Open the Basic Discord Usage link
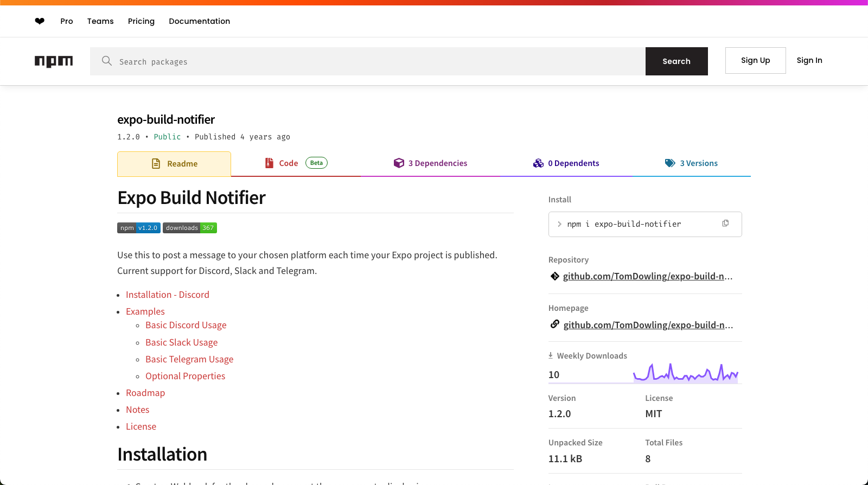Screen dimensions: 868x485 pyautogui.click(x=186, y=325)
